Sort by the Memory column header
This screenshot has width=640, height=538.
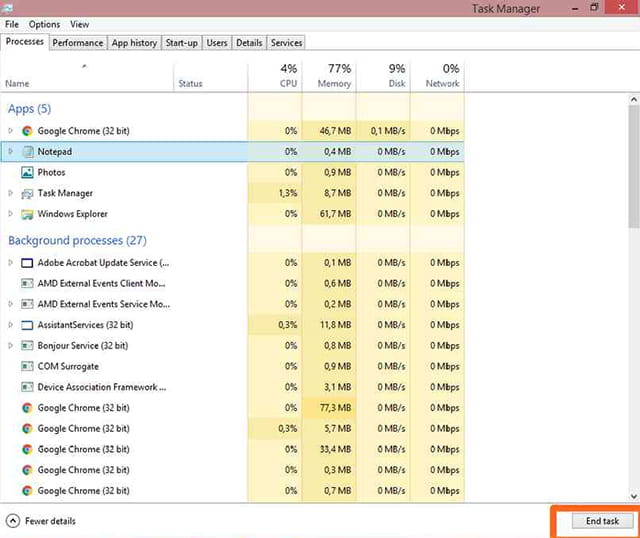pos(329,76)
